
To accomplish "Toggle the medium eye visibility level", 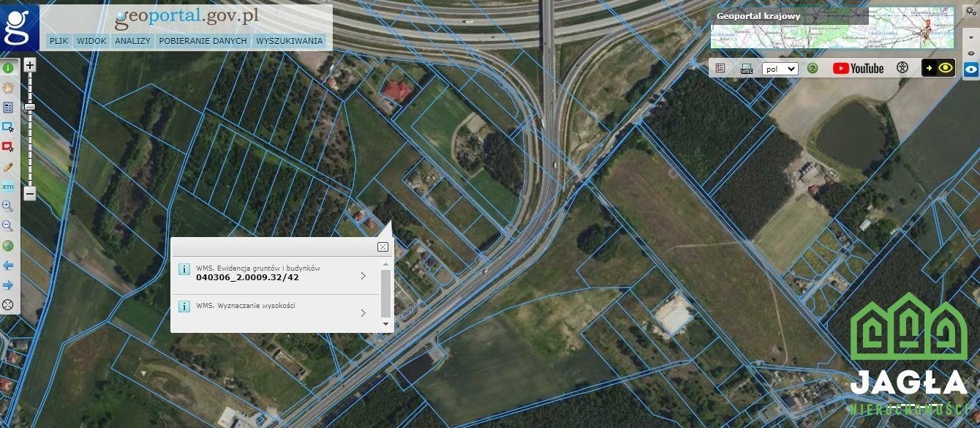I will click(971, 53).
